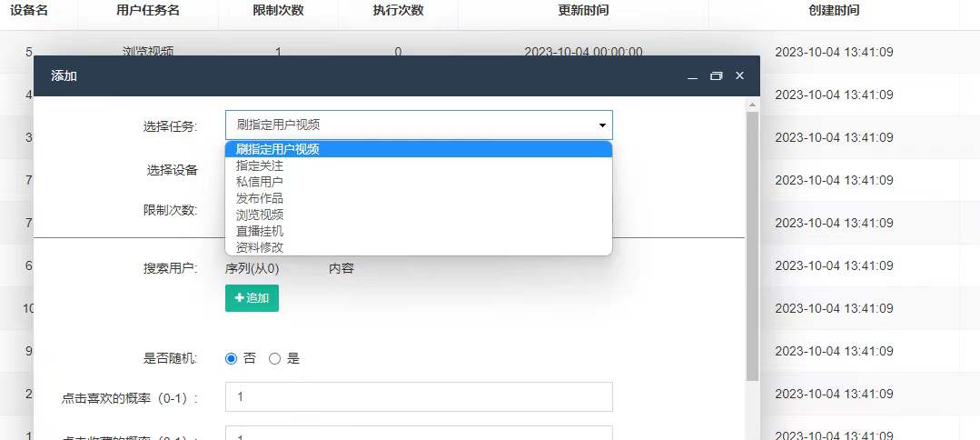Image resolution: width=980 pixels, height=440 pixels.
Task: Select 直播挂机 task option
Action: [x=260, y=231]
